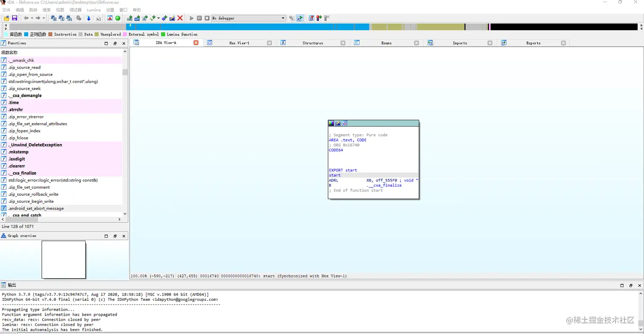Open the 设置 menu
644x334 pixels.
[110, 10]
